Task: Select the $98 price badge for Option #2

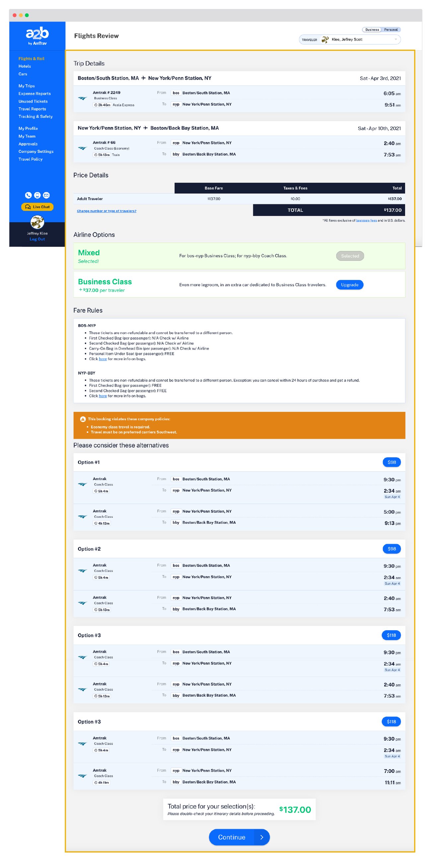Action: [392, 549]
